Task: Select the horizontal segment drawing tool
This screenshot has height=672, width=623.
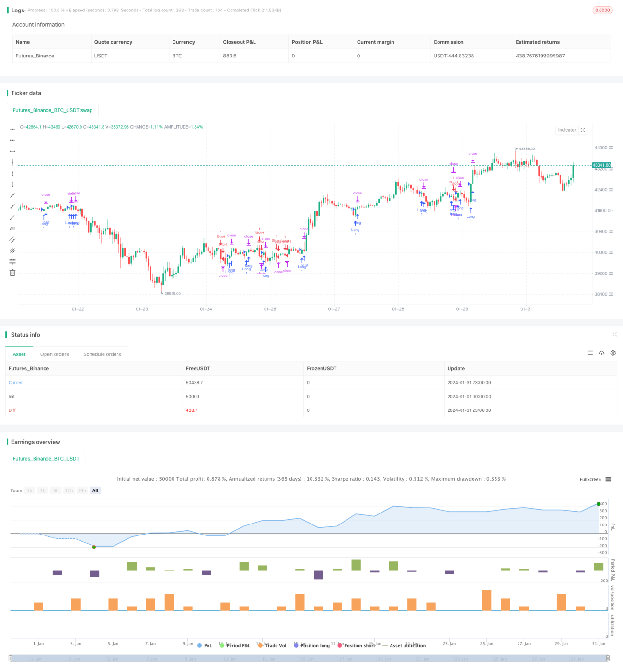Action: point(12,151)
